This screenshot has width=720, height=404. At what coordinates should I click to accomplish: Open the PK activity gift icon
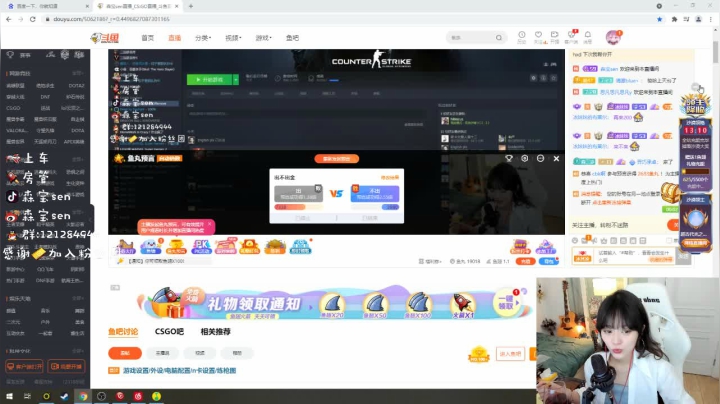coord(201,247)
